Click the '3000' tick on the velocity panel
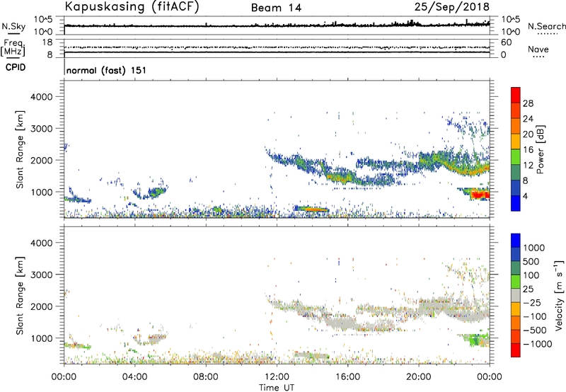This screenshot has width=566, height=392. click(42, 275)
